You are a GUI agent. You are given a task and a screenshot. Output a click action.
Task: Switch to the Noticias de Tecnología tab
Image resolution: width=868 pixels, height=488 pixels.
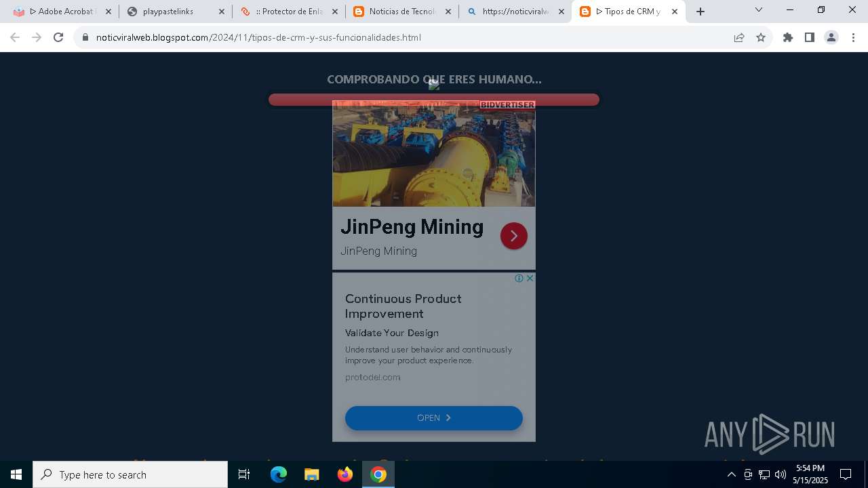403,12
